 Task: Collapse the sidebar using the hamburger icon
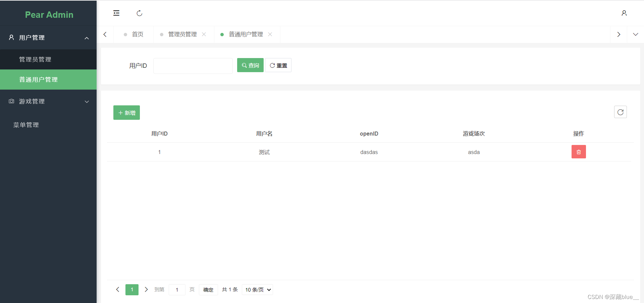116,13
